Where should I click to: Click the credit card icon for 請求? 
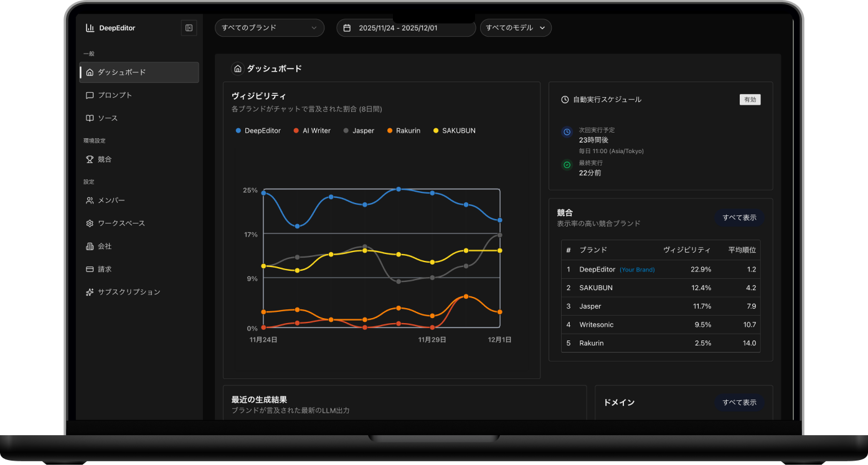[x=90, y=270]
